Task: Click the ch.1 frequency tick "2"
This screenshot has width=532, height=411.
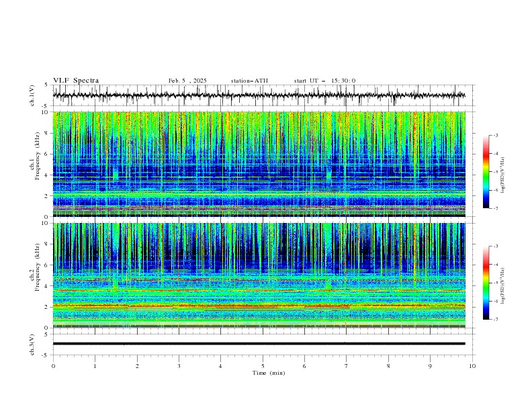Action: [x=47, y=196]
